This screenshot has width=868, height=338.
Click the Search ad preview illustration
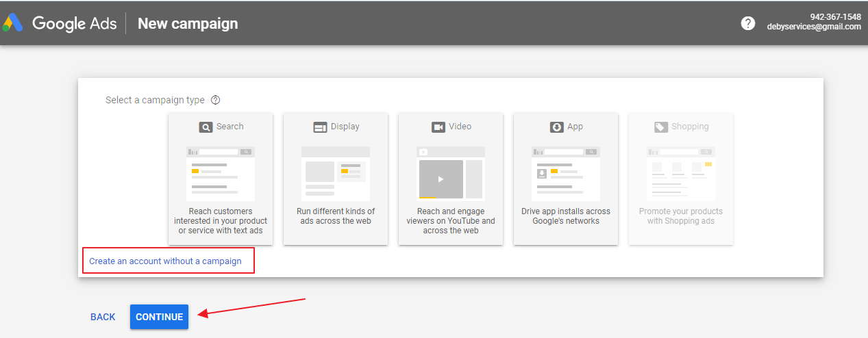(x=221, y=173)
